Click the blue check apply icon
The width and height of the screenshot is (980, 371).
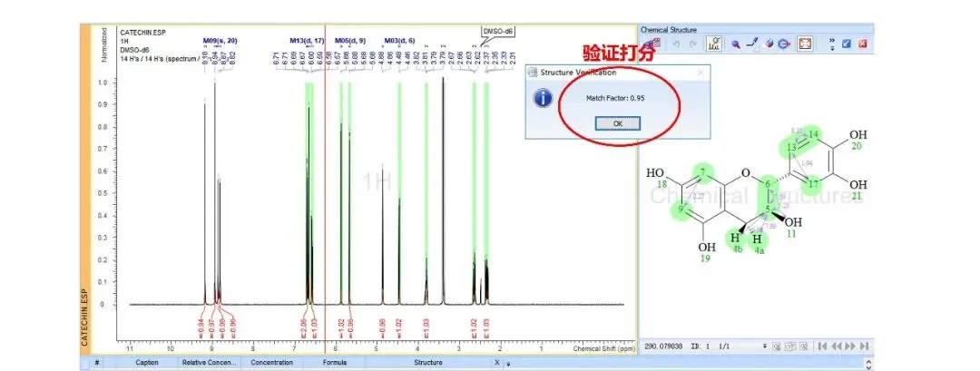tap(847, 44)
